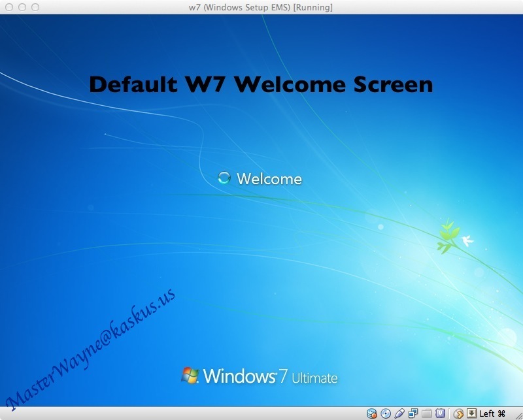
Task: Click the USB devices plug icon
Action: [x=399, y=413]
